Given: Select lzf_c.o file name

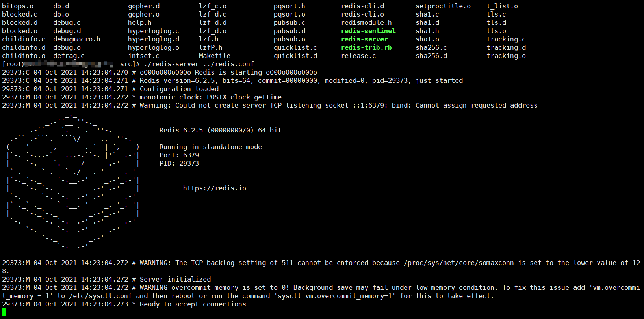Looking at the screenshot, I should tap(213, 6).
